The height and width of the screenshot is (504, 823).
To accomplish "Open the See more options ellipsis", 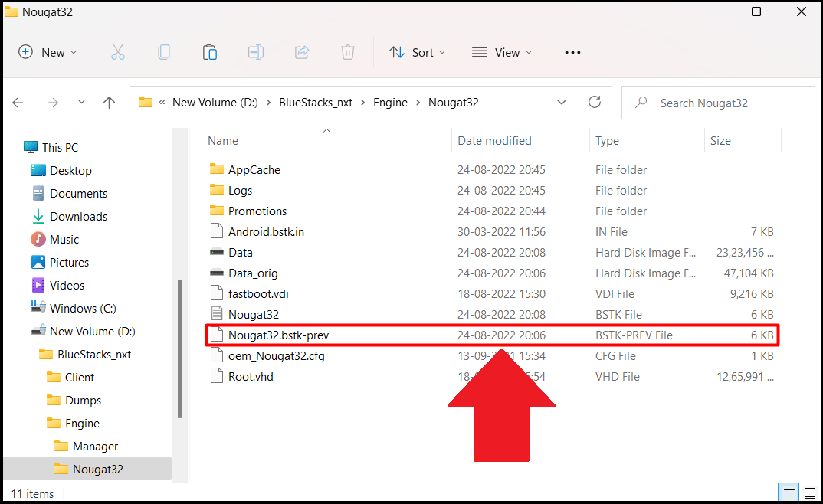I will [x=572, y=52].
